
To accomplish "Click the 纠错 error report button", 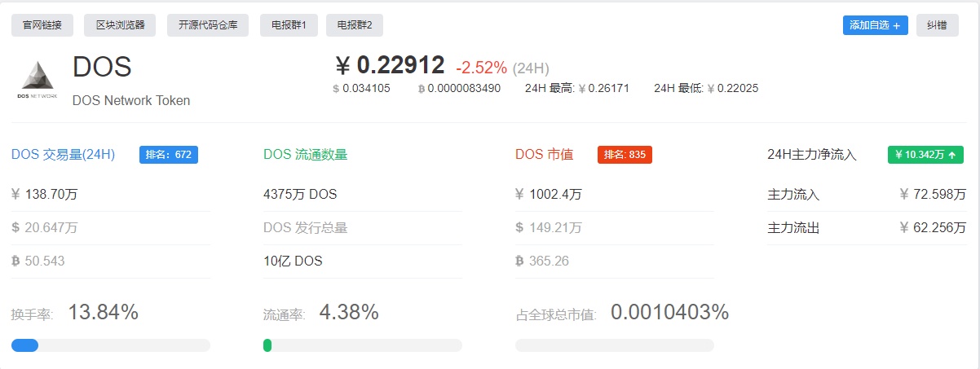I will pos(937,25).
